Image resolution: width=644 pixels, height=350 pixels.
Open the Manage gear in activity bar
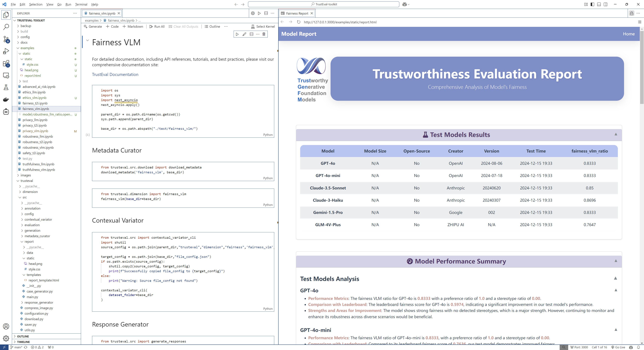6,338
